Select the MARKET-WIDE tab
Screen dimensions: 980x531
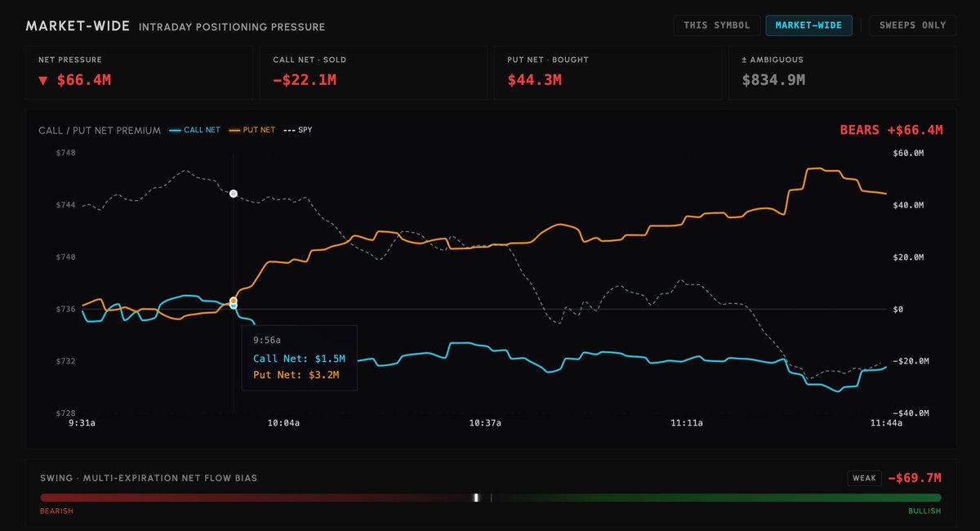point(808,25)
